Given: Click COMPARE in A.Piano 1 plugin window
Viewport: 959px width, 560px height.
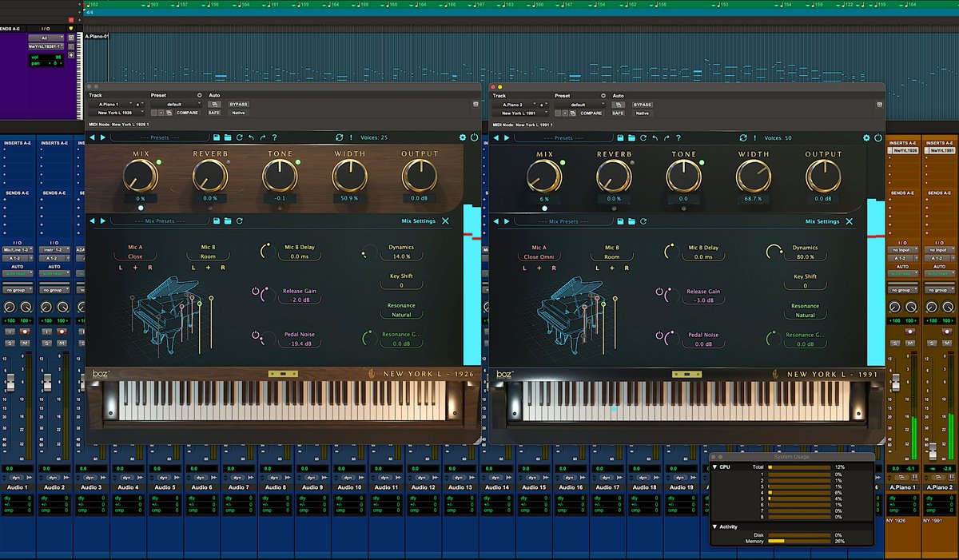Looking at the screenshot, I should pyautogui.click(x=187, y=113).
